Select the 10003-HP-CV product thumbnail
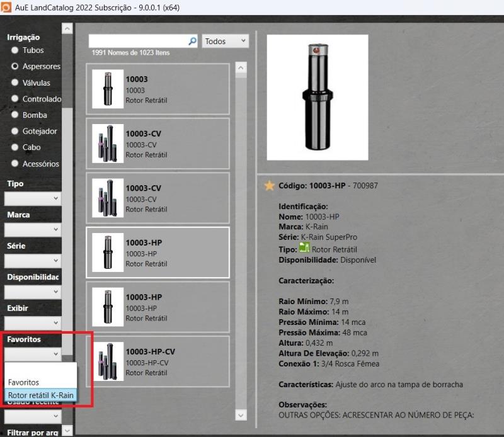This screenshot has width=504, height=437. [108, 362]
